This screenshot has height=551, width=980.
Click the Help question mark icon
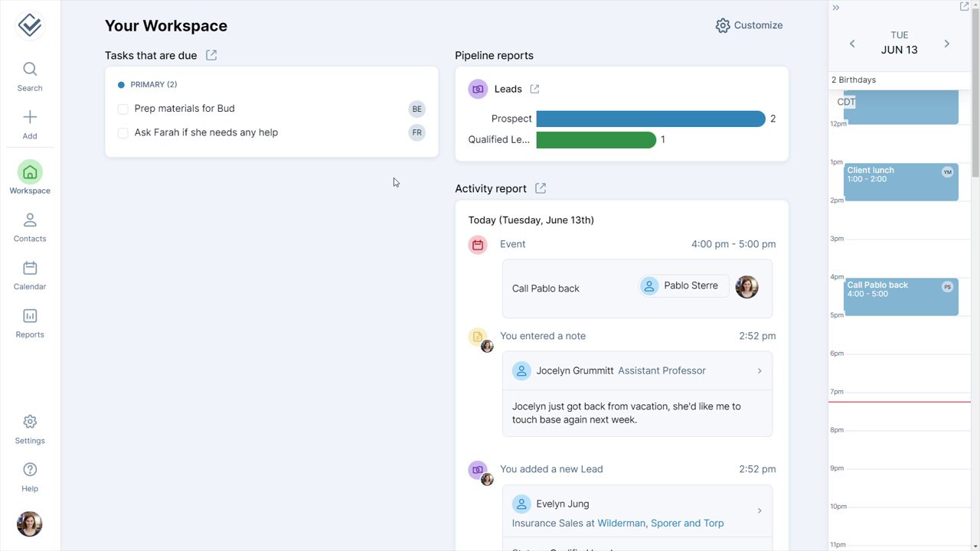pyautogui.click(x=30, y=470)
